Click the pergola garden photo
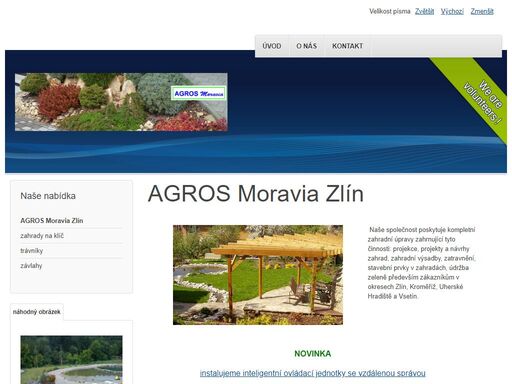 (258, 275)
